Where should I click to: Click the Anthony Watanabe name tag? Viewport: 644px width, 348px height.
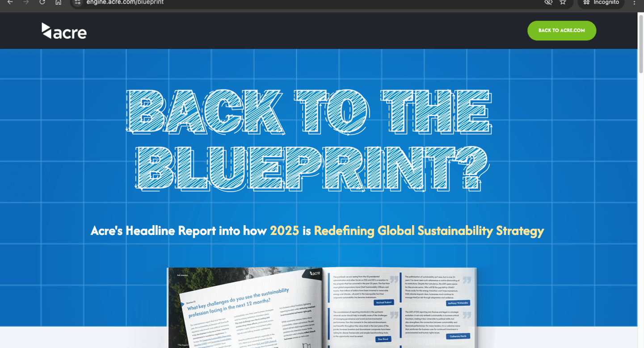pyautogui.click(x=458, y=303)
